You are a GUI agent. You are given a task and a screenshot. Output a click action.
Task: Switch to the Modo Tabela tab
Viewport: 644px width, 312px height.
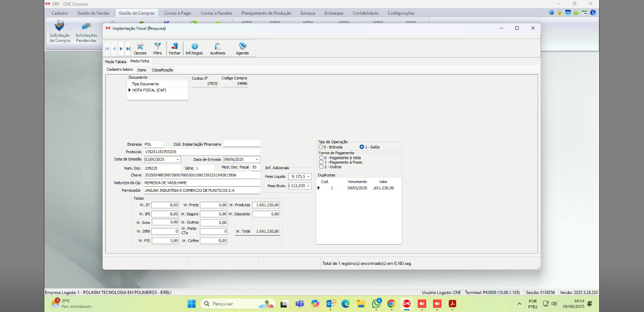coord(116,62)
